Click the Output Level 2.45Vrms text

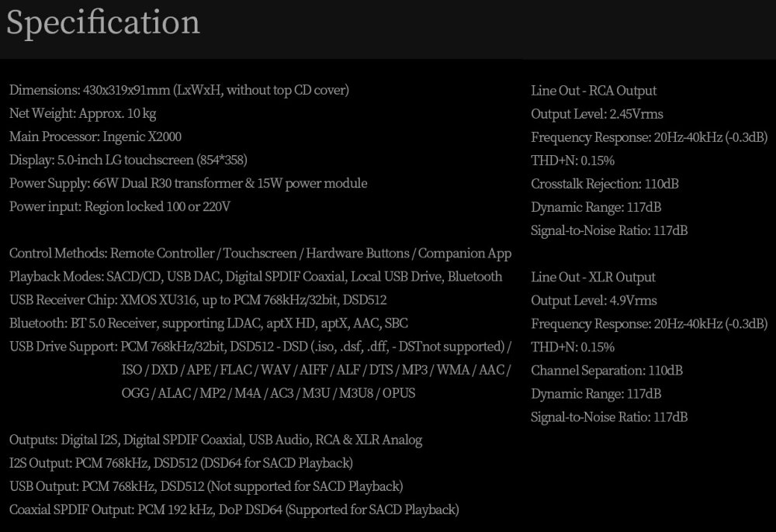[x=597, y=114]
